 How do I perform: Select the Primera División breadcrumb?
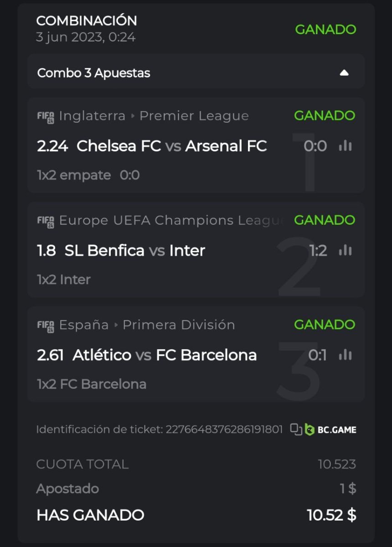point(179,325)
